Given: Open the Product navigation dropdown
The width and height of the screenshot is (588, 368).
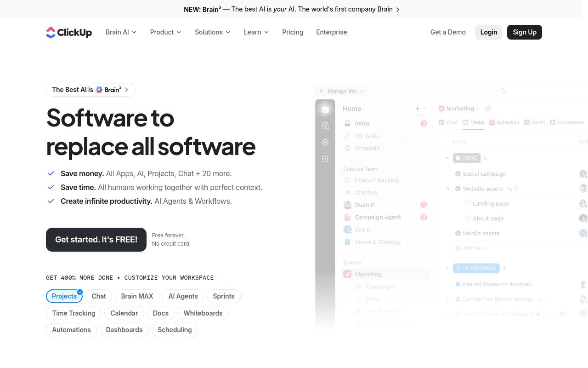Looking at the screenshot, I should point(166,32).
